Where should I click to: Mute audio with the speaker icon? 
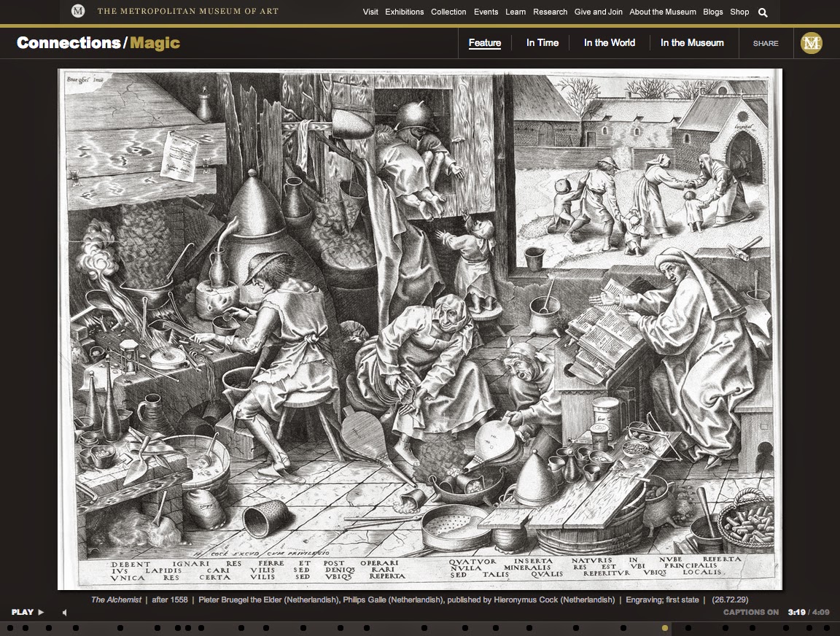click(x=64, y=613)
